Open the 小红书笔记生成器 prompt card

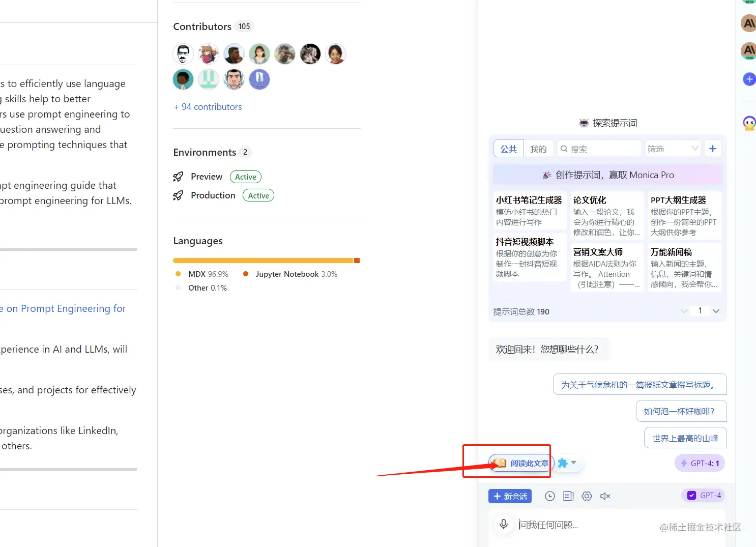[529, 211]
